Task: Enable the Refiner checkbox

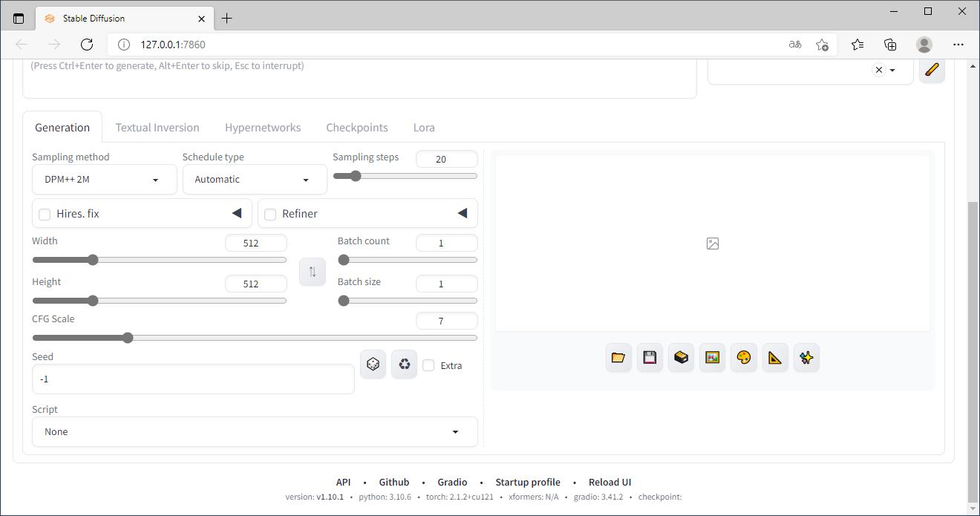Action: 270,214
